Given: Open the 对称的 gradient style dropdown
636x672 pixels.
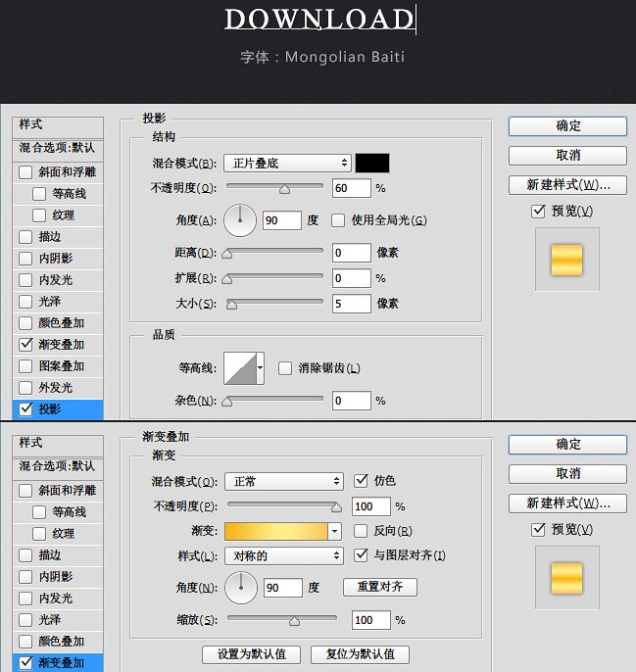Looking at the screenshot, I should click(284, 556).
